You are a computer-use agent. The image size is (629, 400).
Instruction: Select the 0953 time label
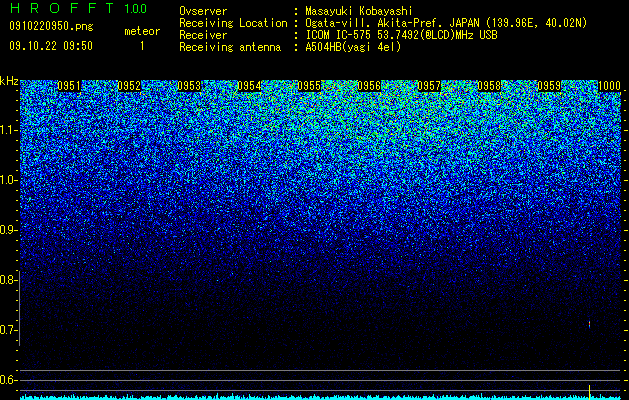tap(189, 86)
